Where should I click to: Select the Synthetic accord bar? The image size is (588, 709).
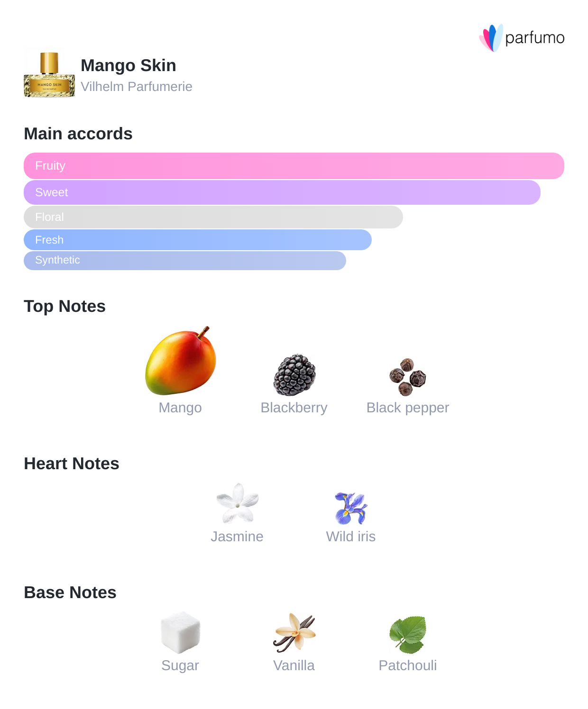(x=185, y=260)
